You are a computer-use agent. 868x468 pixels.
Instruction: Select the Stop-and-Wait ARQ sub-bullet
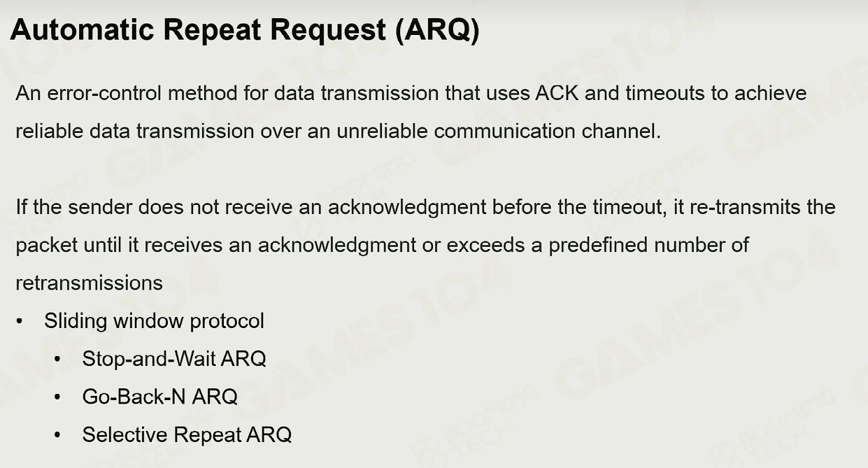tap(174, 359)
